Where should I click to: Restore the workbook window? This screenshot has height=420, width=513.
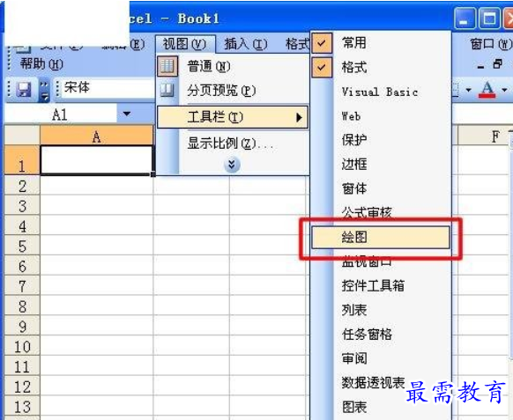[x=498, y=63]
